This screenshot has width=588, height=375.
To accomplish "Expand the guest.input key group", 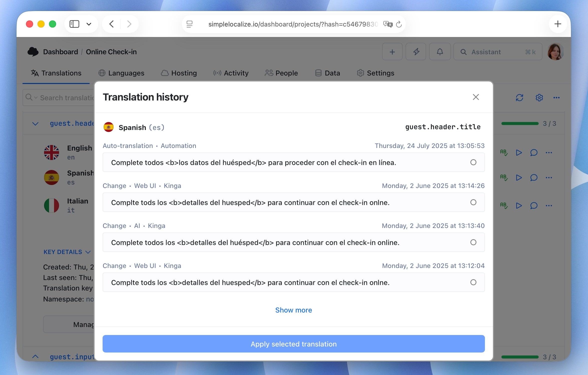I will (36, 357).
